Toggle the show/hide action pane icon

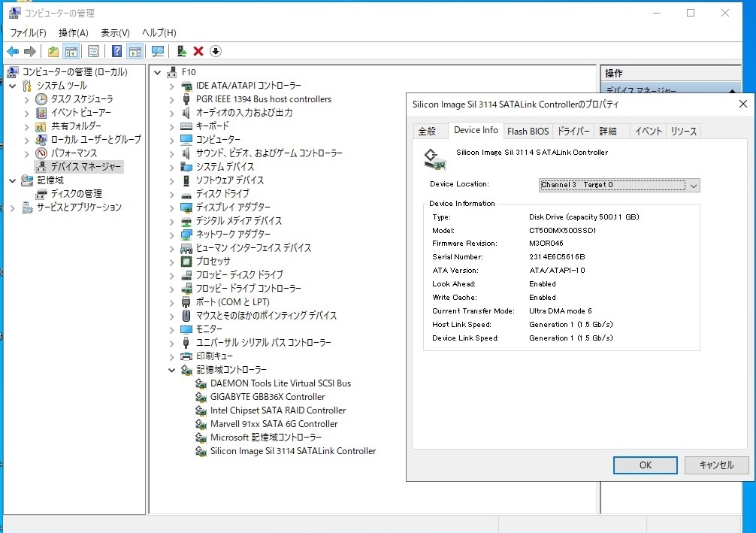[135, 51]
